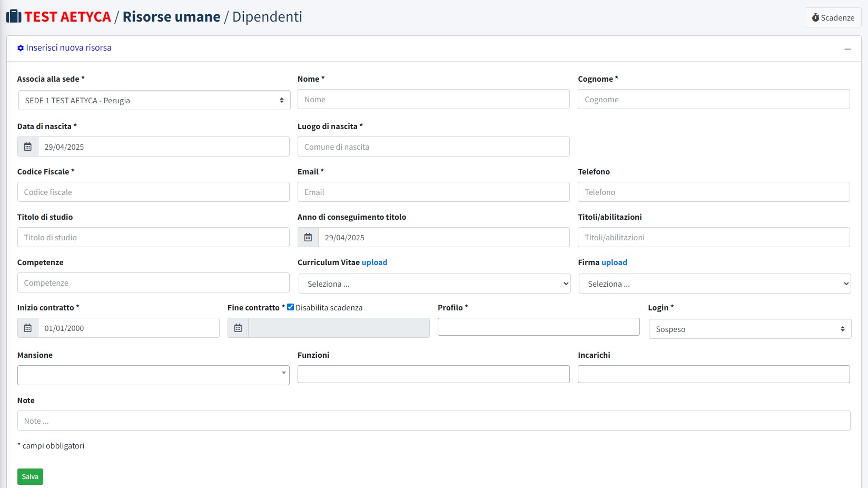This screenshot has width=868, height=488.
Task: Toggle the Disabilita scadenza checkbox
Action: (x=290, y=307)
